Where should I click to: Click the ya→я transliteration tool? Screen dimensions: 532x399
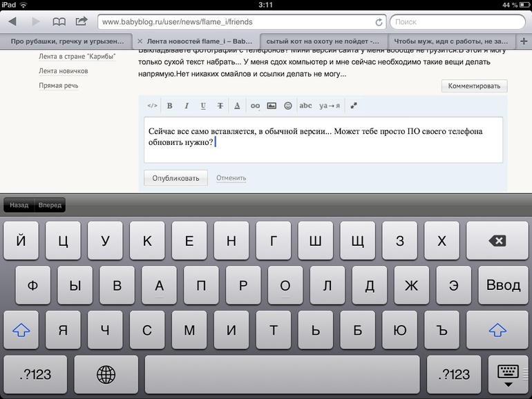(x=330, y=106)
